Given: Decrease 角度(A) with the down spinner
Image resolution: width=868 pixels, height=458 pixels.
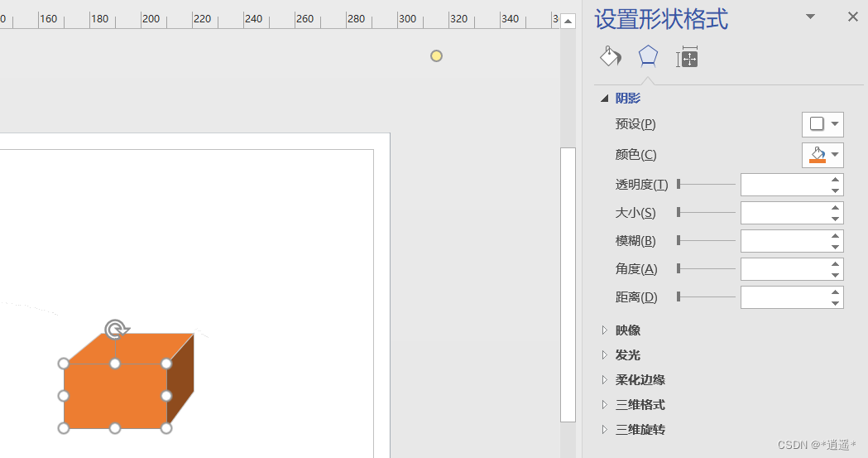Looking at the screenshot, I should click(836, 275).
